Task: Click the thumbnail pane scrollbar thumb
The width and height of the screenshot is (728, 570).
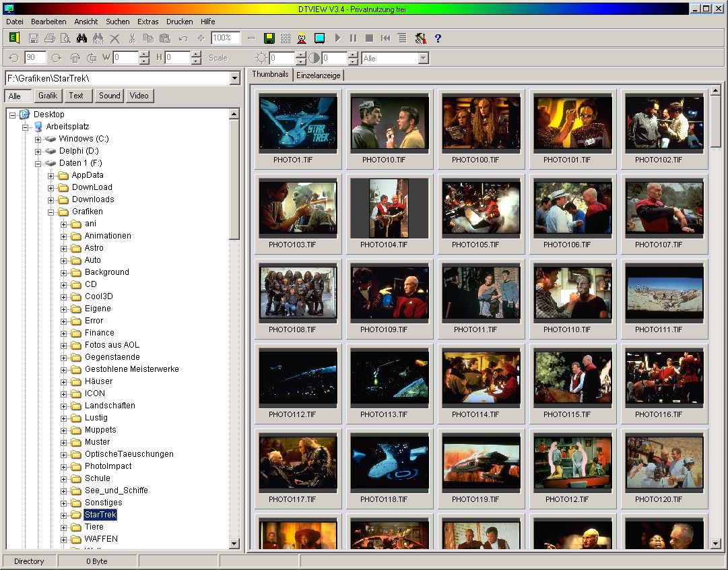Action: pyautogui.click(x=715, y=122)
